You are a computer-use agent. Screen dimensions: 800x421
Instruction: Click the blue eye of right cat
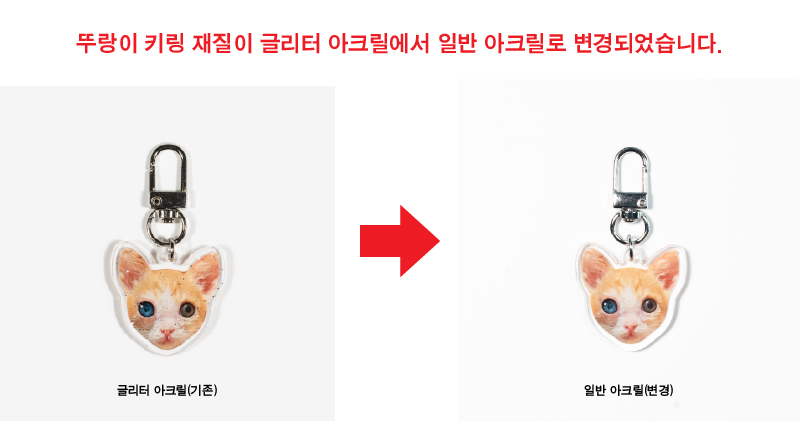pyautogui.click(x=609, y=306)
